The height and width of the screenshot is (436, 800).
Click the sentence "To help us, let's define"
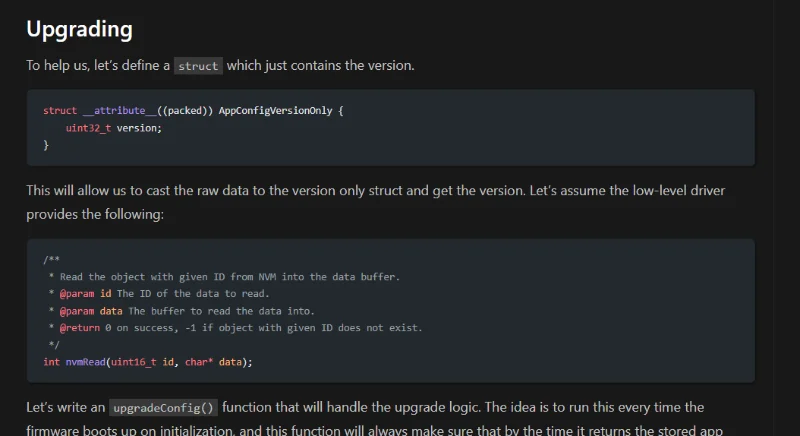click(x=98, y=66)
